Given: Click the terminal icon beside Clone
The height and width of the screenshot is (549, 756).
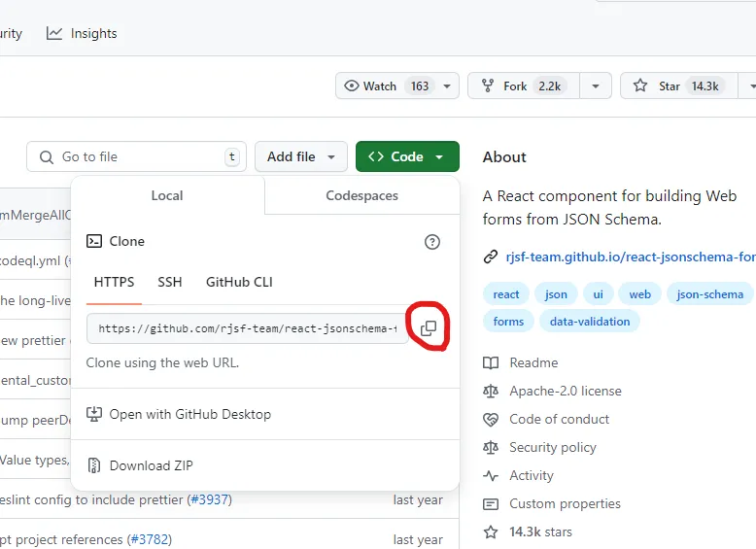Looking at the screenshot, I should point(94,241).
